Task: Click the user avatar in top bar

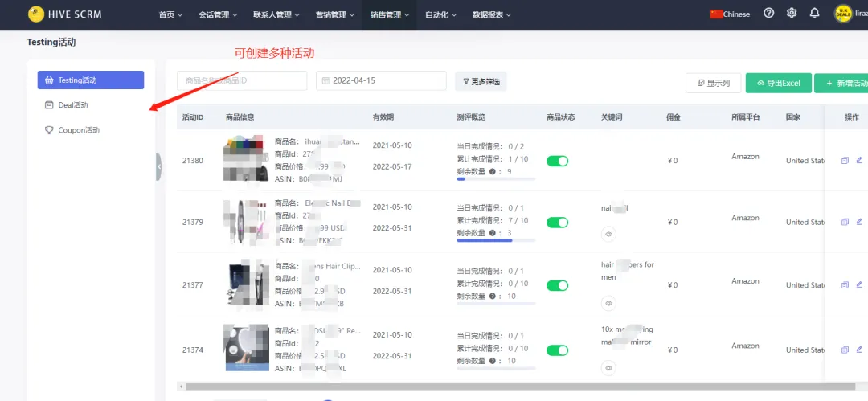Action: tap(843, 14)
